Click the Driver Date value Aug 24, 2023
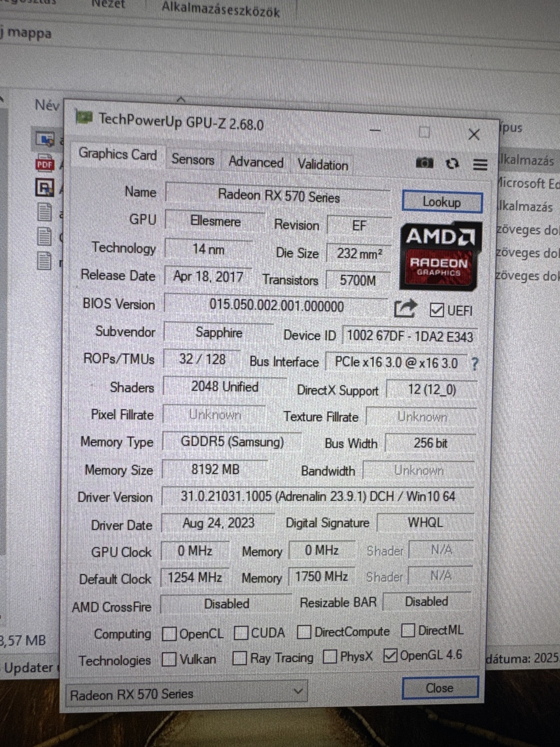The image size is (560, 747). (218, 523)
